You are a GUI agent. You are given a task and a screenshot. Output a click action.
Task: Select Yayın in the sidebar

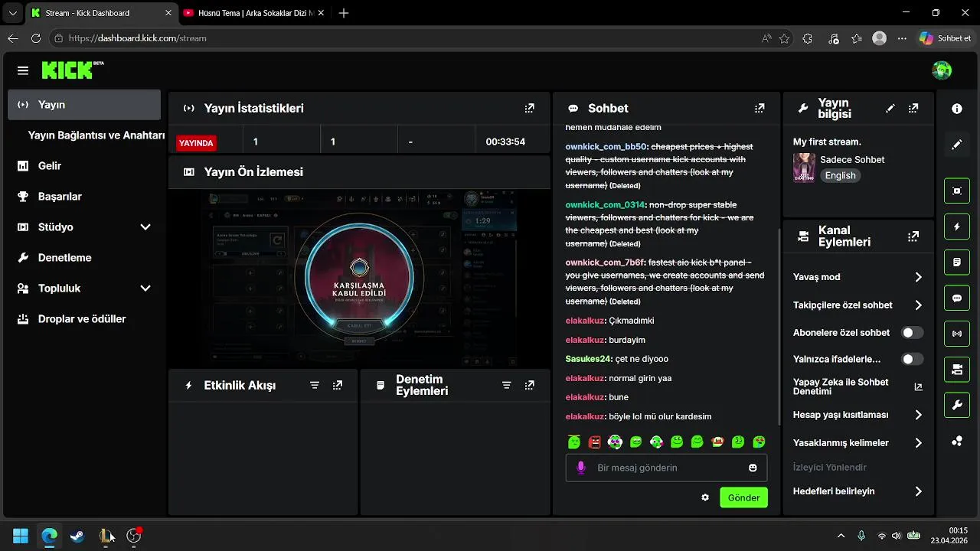tap(84, 105)
